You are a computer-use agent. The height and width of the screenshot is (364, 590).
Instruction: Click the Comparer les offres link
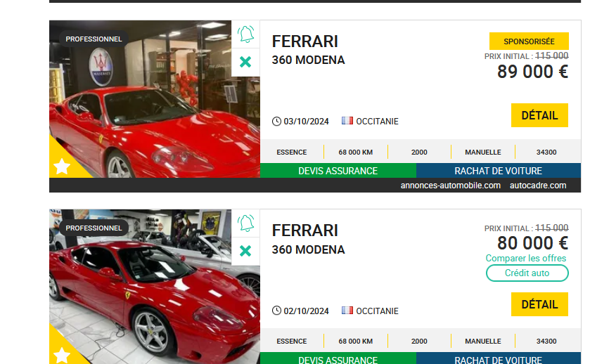point(526,259)
